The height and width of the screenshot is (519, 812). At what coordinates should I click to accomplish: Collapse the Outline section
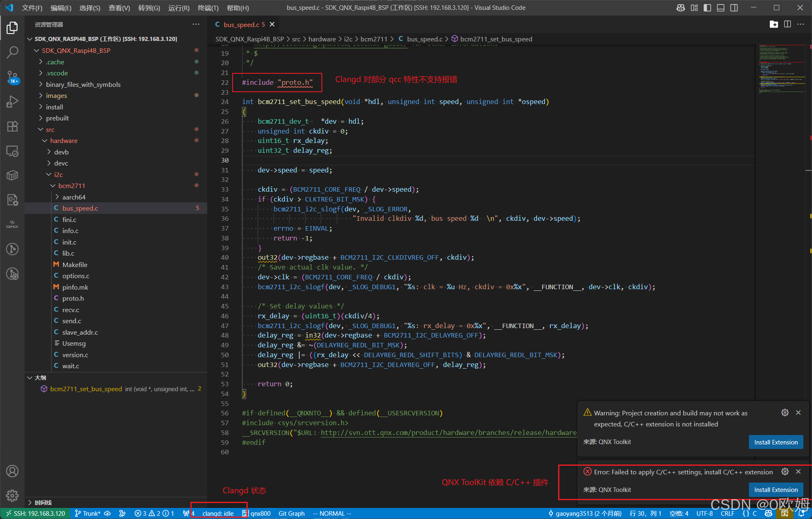(x=116, y=378)
